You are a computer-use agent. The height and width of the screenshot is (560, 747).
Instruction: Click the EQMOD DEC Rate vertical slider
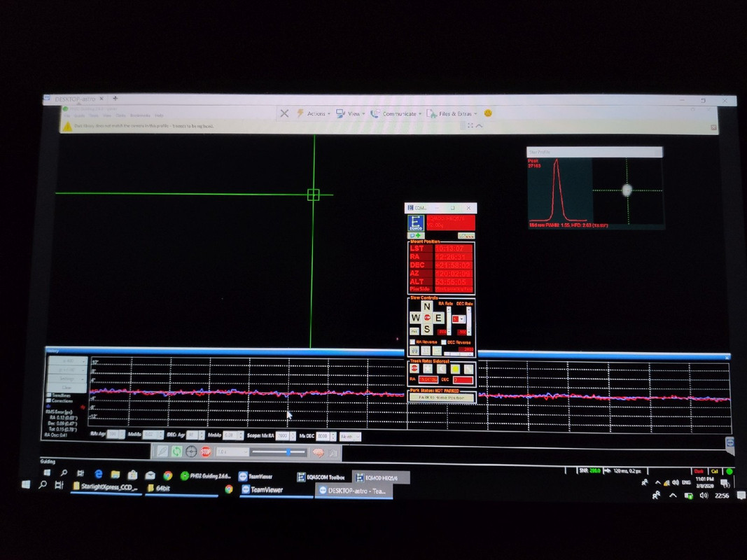(469, 321)
